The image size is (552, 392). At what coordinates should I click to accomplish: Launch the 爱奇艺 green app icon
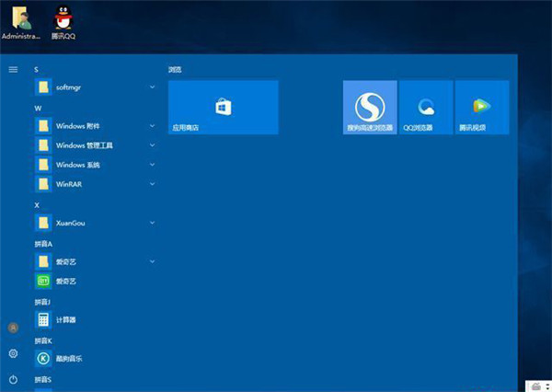43,281
